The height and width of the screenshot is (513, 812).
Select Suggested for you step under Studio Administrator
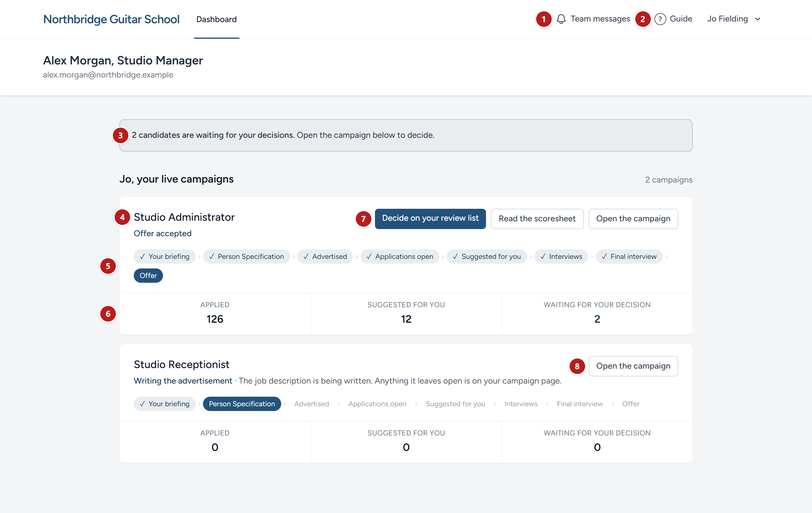[x=487, y=257]
